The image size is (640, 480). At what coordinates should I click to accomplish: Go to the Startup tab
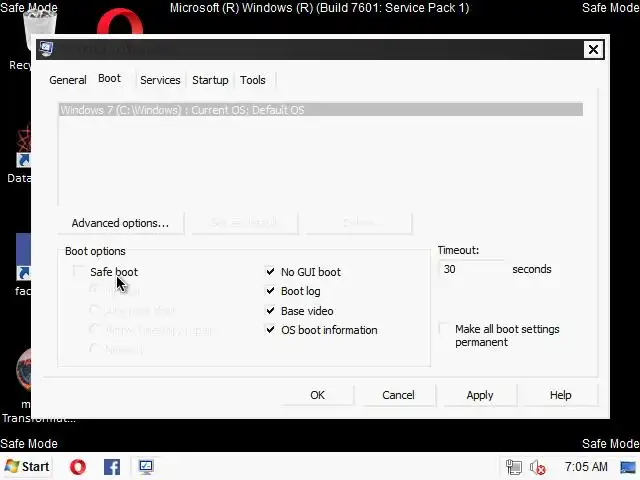(210, 80)
